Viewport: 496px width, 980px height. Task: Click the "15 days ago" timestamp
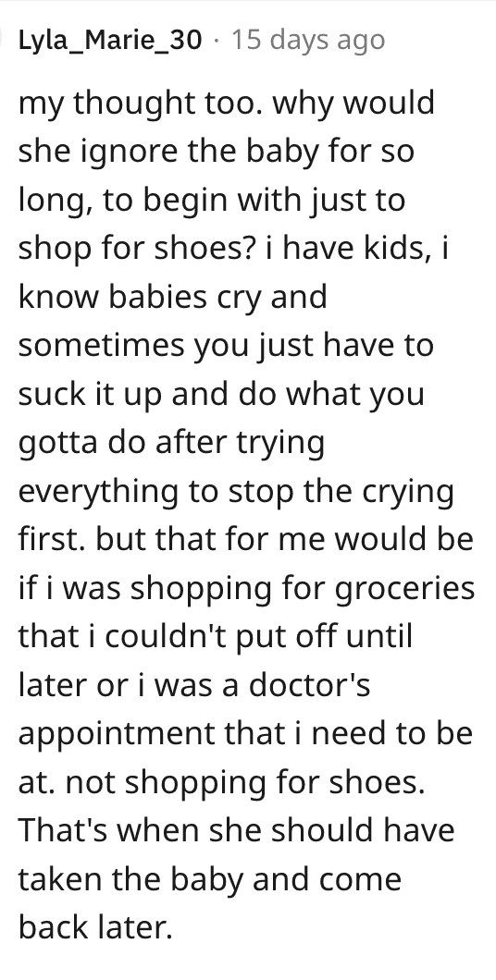pos(308,40)
